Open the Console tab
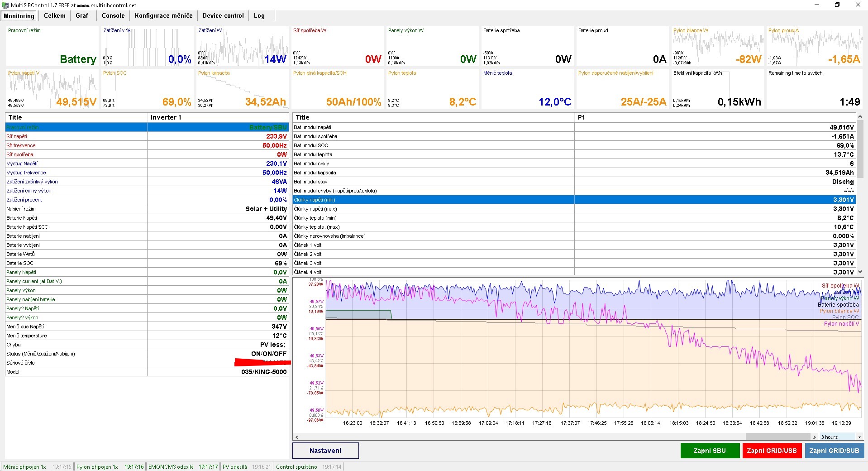The height and width of the screenshot is (471, 868). (113, 16)
